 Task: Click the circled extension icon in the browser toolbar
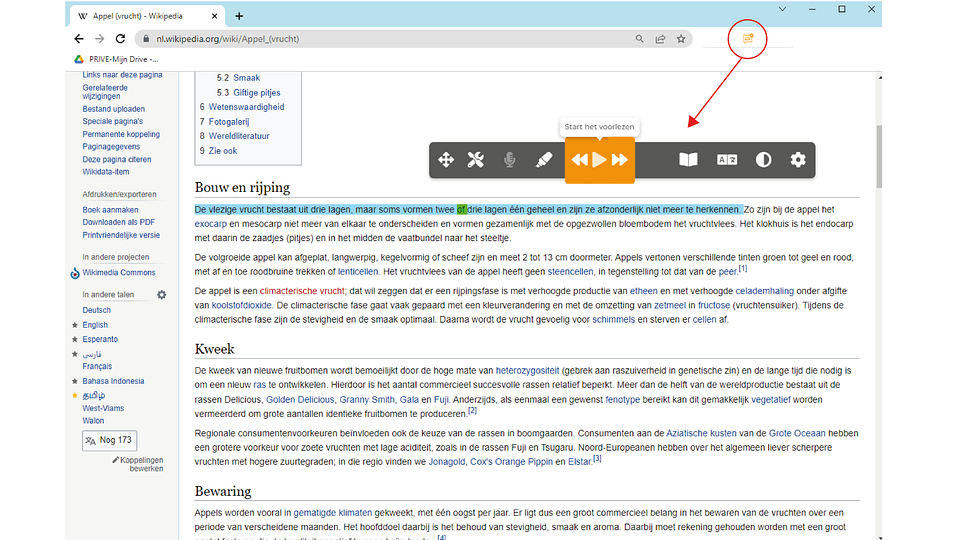pos(747,39)
